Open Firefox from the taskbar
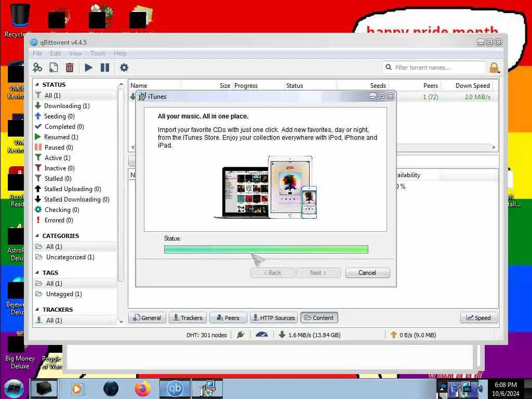Image resolution: width=532 pixels, height=399 pixels. 143,389
